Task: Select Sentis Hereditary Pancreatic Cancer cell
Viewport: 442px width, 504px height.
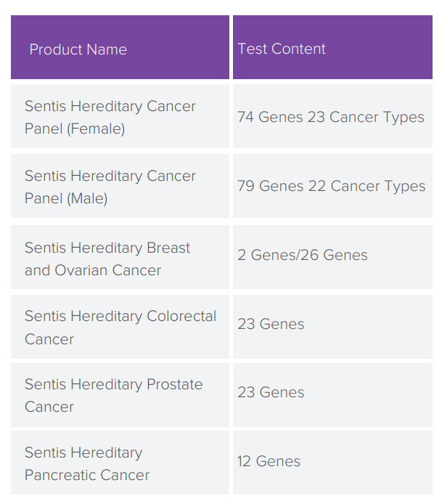Action: tap(120, 463)
